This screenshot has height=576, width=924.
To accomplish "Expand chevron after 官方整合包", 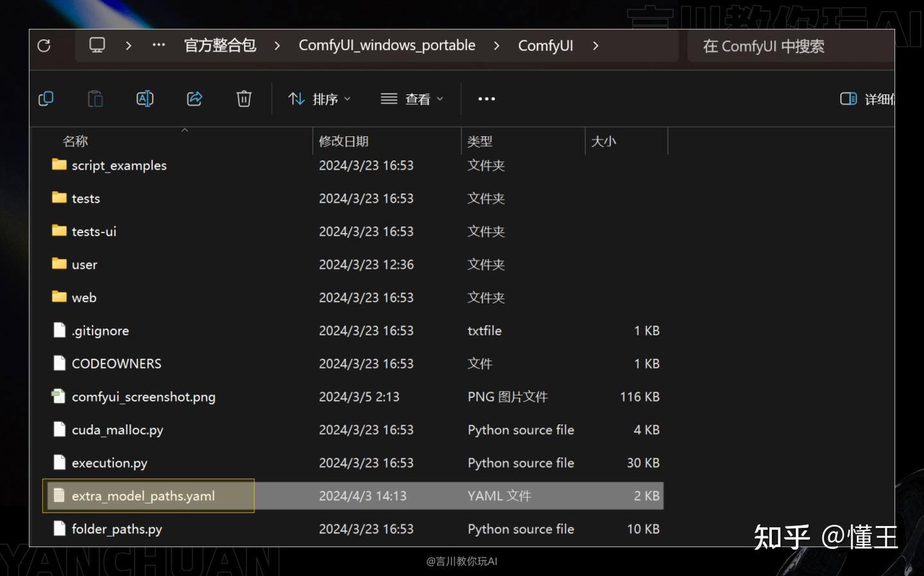I will [x=277, y=46].
